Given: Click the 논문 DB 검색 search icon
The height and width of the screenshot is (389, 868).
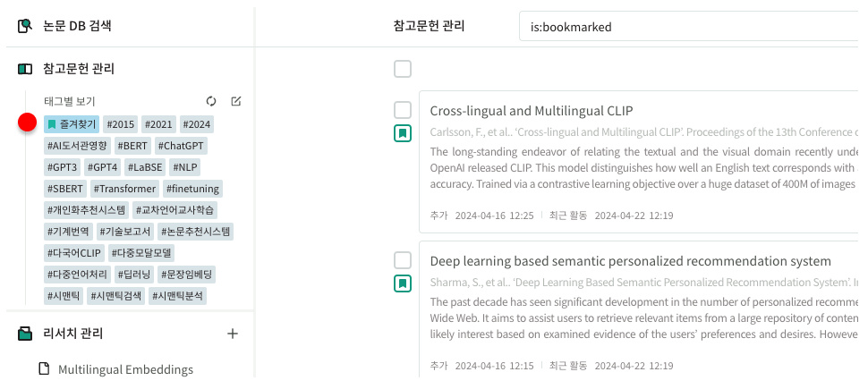Looking at the screenshot, I should (25, 26).
